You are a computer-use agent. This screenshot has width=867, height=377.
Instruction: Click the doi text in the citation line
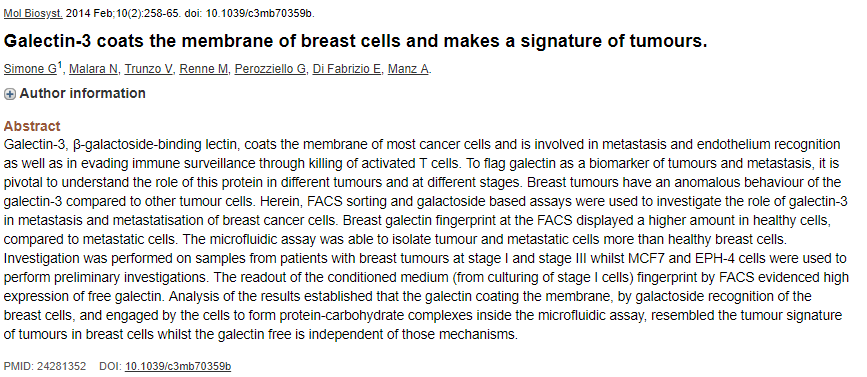(250, 13)
